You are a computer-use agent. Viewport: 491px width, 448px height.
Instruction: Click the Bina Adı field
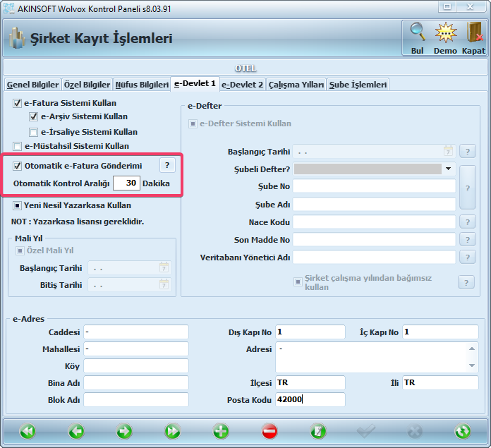tap(136, 382)
